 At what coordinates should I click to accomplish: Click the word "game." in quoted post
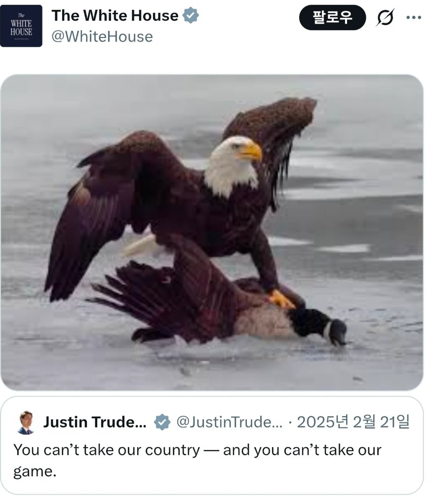tap(35, 472)
